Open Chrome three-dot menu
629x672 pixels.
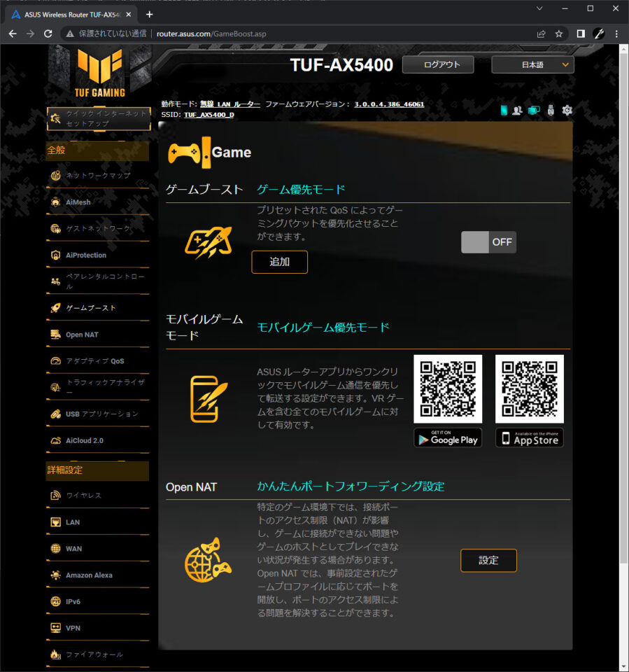(616, 34)
